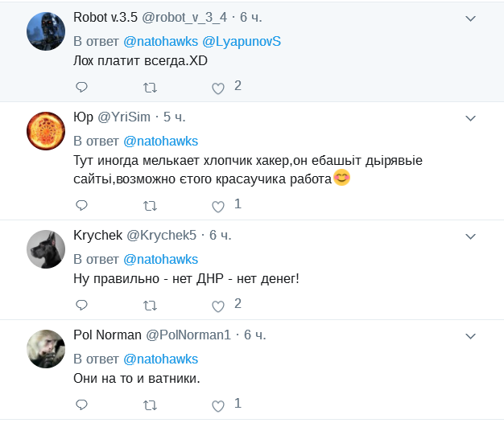Like the tweet by Юр
The width and height of the screenshot is (504, 423).
point(217,206)
